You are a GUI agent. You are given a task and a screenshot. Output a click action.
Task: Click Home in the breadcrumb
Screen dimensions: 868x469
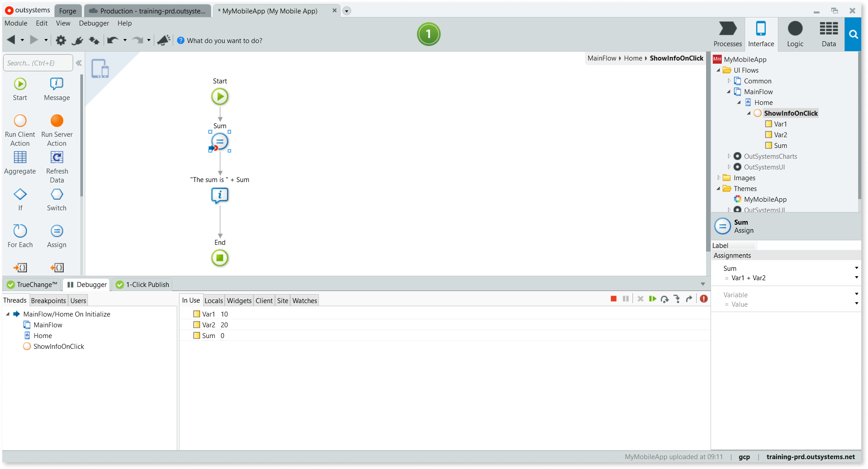[x=633, y=58]
